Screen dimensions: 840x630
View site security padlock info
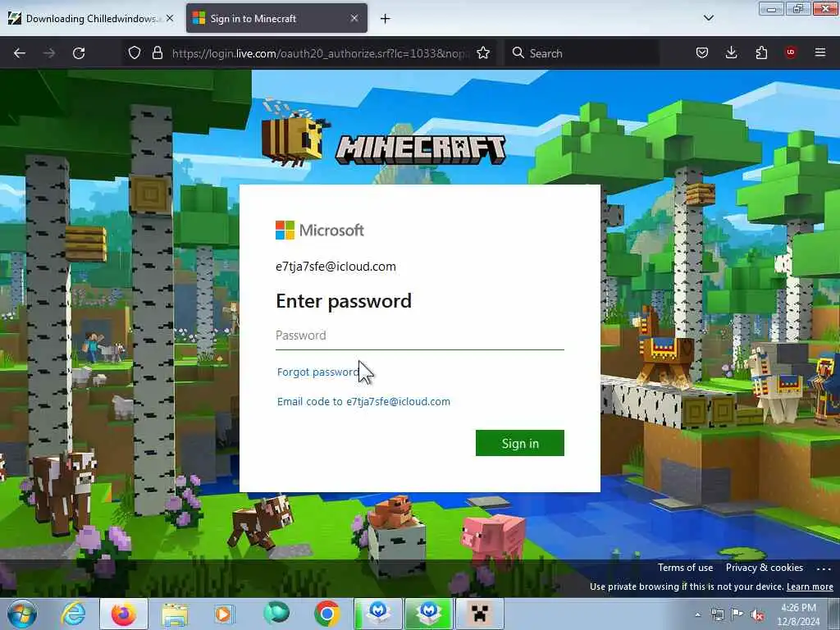click(157, 53)
